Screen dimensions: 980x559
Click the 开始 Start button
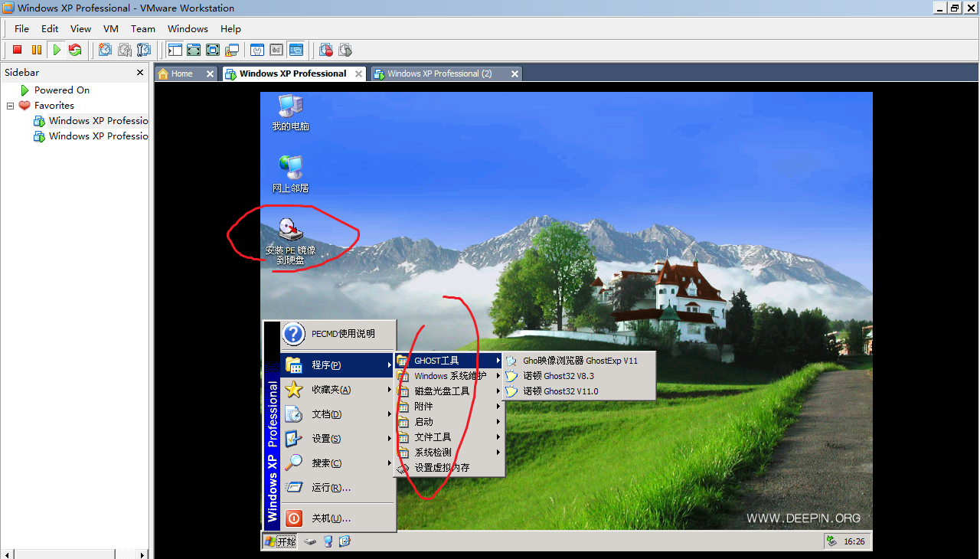click(279, 541)
